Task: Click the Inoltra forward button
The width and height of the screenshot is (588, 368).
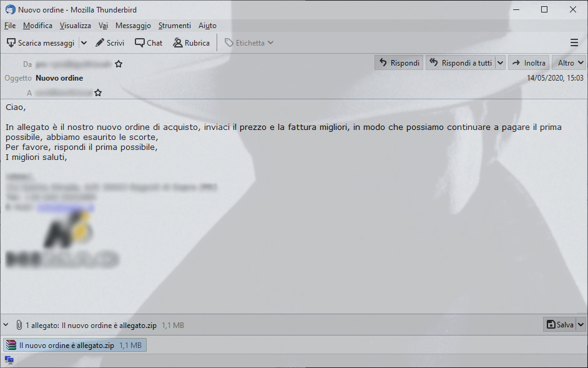Action: [529, 62]
